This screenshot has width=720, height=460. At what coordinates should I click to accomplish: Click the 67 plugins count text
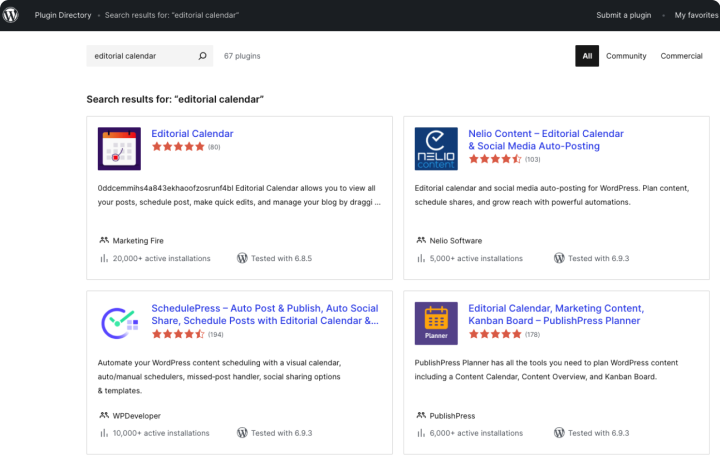click(242, 56)
